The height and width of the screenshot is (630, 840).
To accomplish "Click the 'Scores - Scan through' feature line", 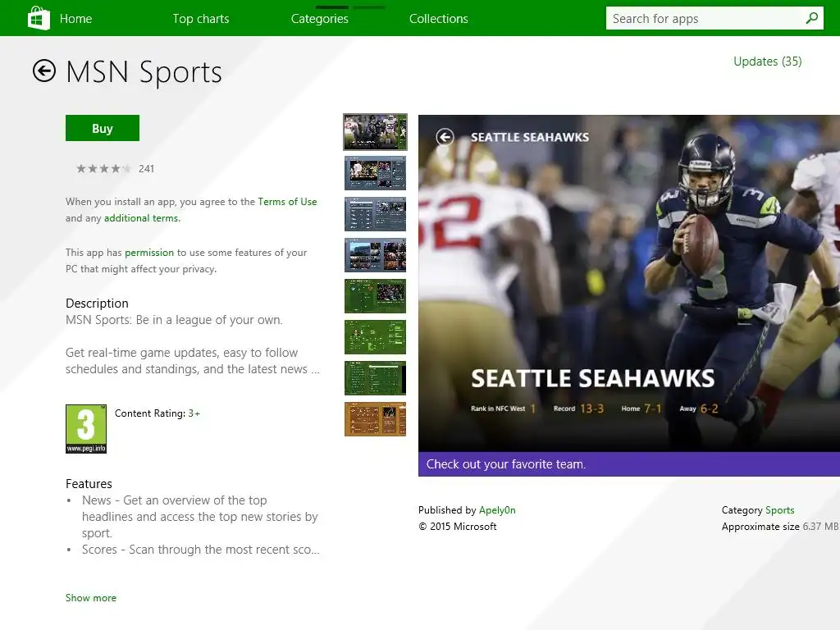I will coord(200,550).
